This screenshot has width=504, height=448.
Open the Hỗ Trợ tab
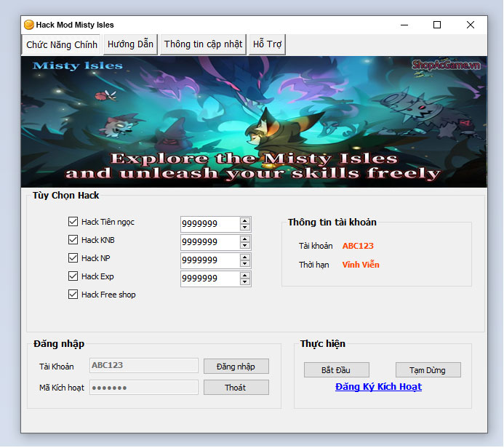267,44
